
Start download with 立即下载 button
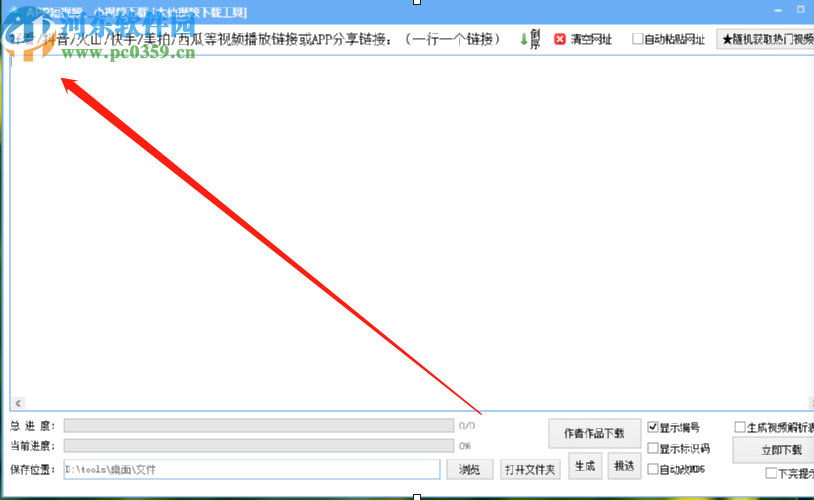(774, 450)
